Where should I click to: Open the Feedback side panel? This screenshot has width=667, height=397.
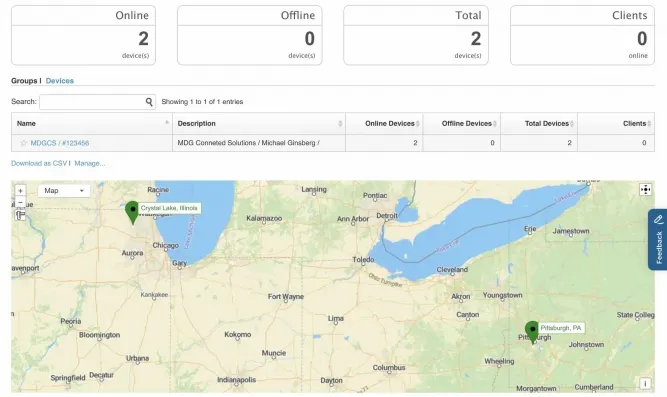point(658,240)
